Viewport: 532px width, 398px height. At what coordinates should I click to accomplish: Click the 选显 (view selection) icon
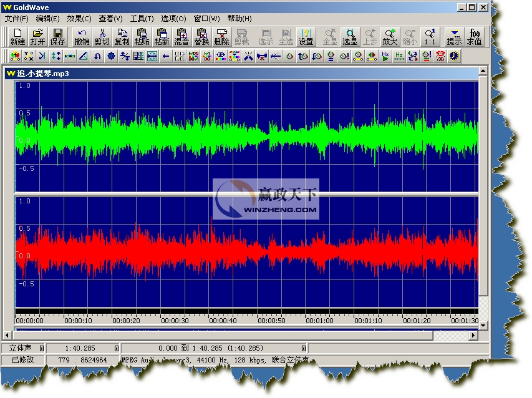[x=350, y=37]
